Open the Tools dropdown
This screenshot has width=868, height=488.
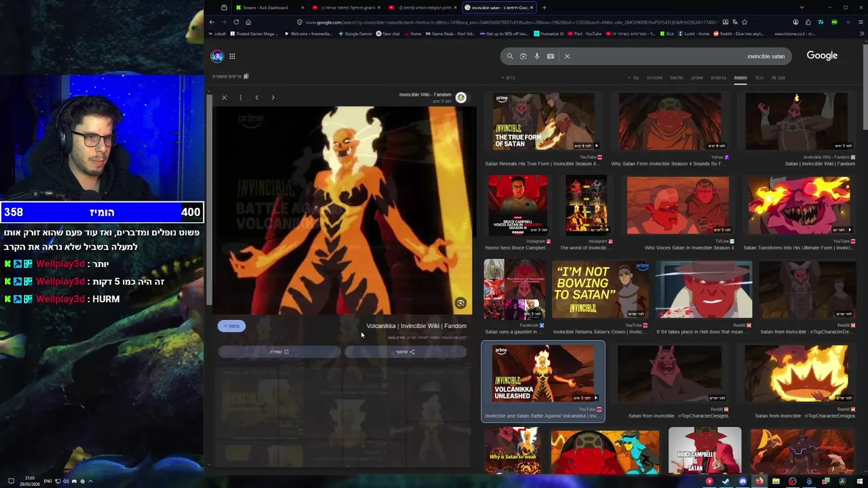click(x=509, y=78)
